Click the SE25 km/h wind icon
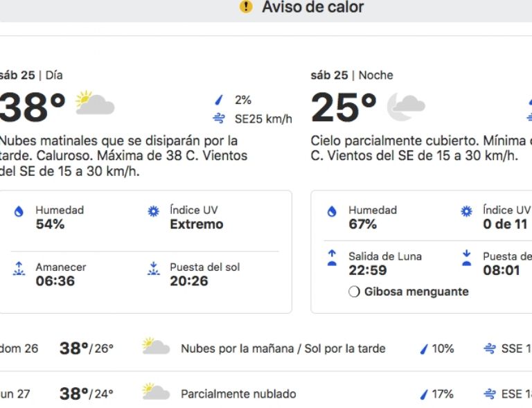The height and width of the screenshot is (408, 532). pyautogui.click(x=220, y=118)
